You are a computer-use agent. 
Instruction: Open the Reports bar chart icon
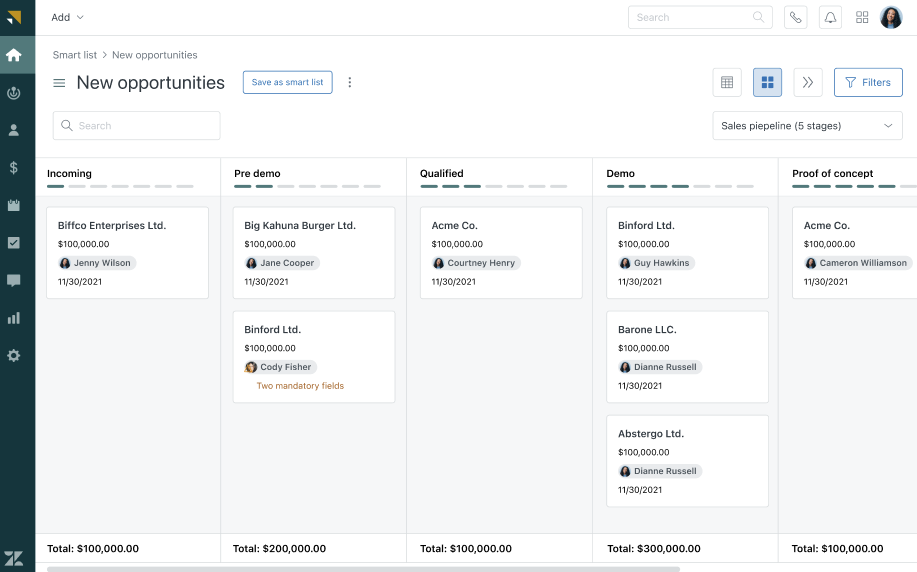(14, 318)
